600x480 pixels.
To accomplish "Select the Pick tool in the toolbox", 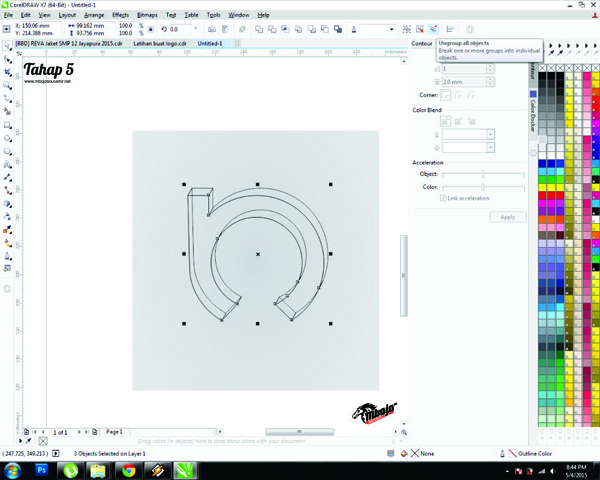I will (x=8, y=46).
